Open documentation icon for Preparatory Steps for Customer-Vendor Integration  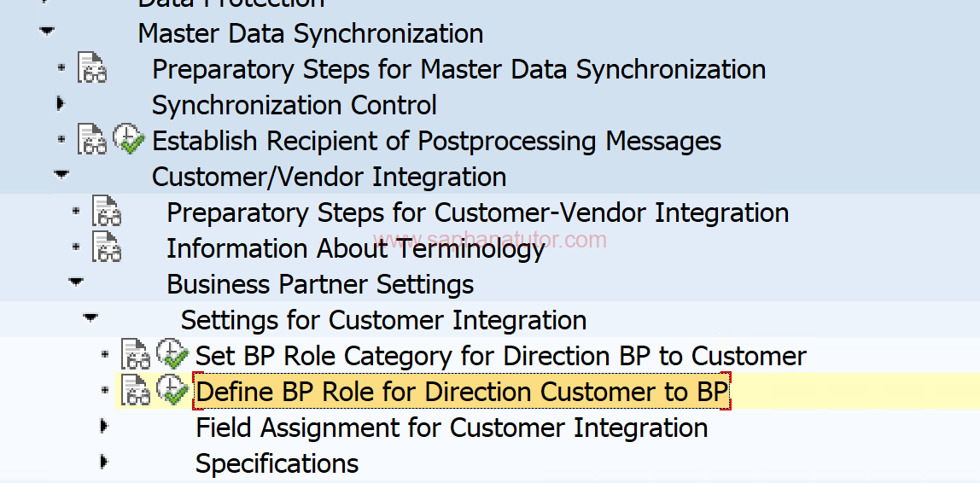coord(106,211)
